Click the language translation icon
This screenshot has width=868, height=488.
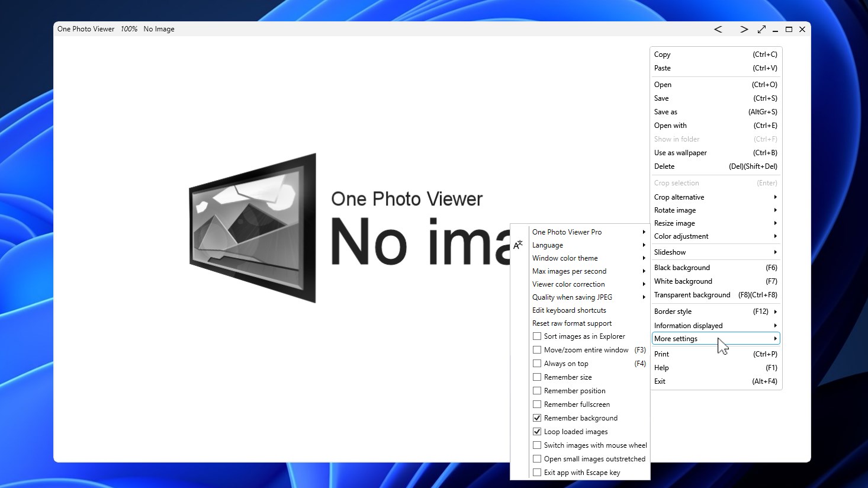tap(518, 244)
